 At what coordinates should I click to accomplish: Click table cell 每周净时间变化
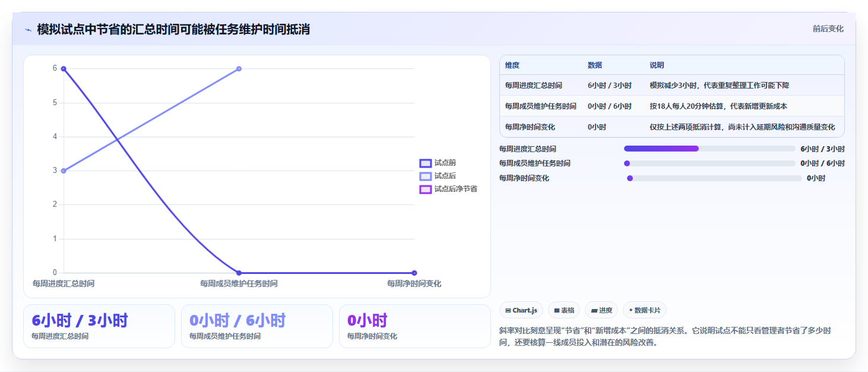pyautogui.click(x=530, y=127)
